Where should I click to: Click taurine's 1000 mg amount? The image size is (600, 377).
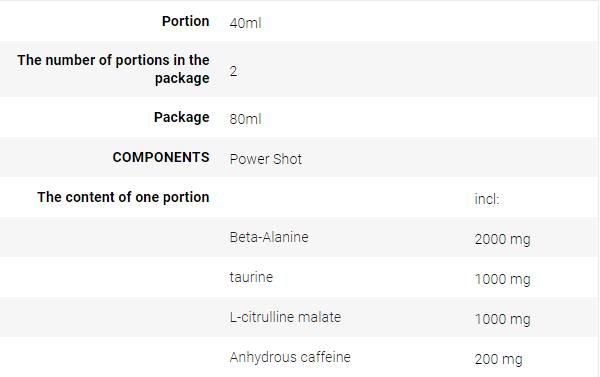502,279
